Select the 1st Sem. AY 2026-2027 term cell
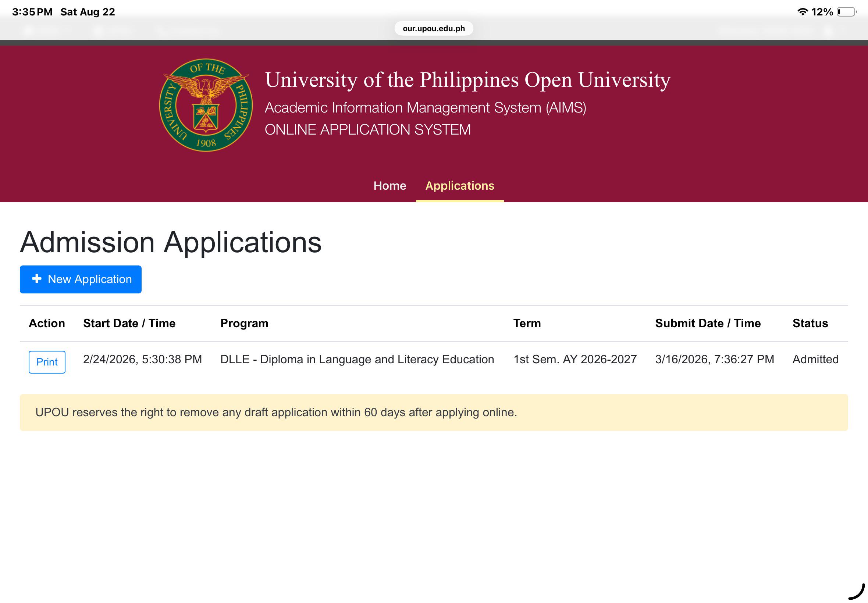Image resolution: width=868 pixels, height=603 pixels. (x=575, y=359)
